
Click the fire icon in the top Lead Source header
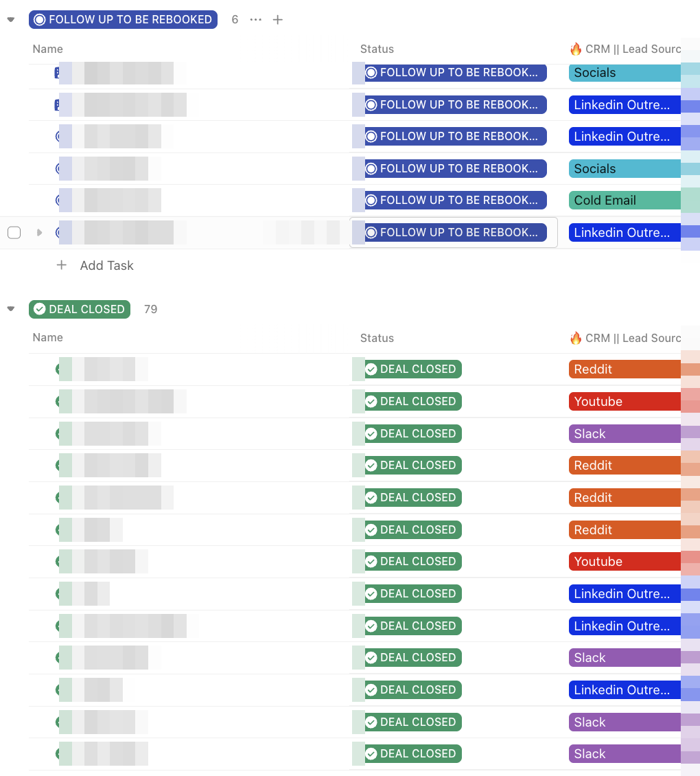(576, 49)
